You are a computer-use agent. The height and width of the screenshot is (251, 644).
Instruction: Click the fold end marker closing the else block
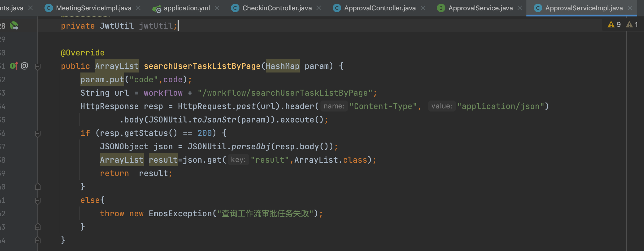pyautogui.click(x=38, y=227)
